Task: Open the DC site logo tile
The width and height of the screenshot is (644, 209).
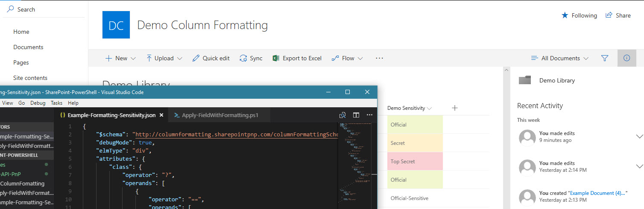Action: click(x=116, y=25)
